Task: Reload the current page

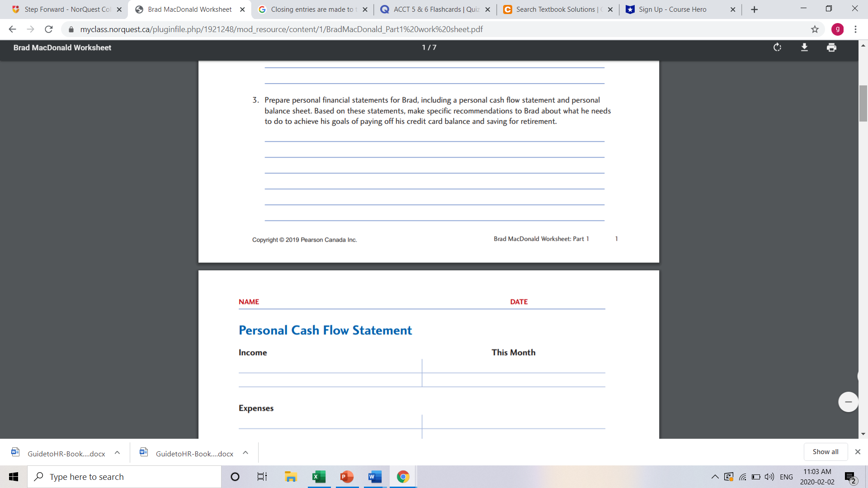Action: 49,29
